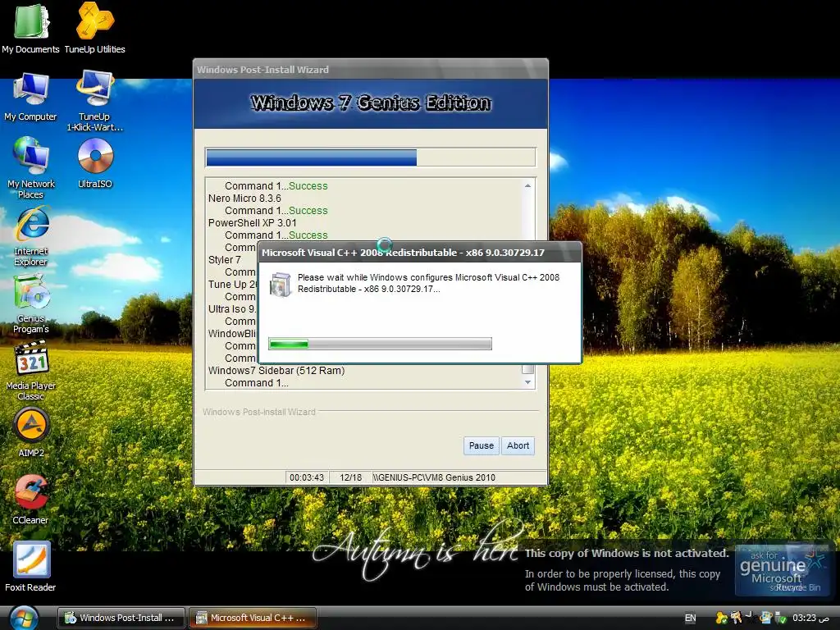Click the Please wait configuration message text
Image resolution: width=840 pixels, height=630 pixels.
pyautogui.click(x=428, y=283)
